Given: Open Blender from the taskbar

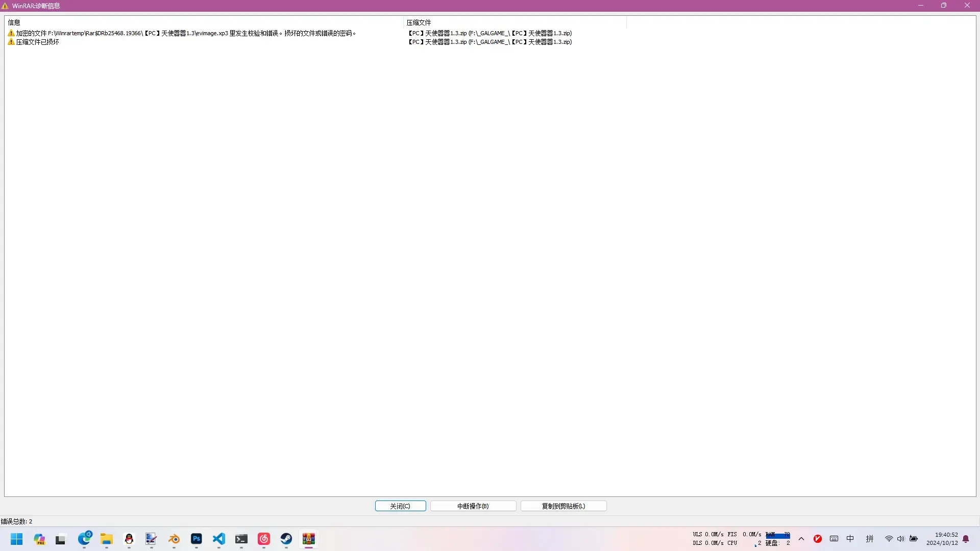Looking at the screenshot, I should click(174, 539).
